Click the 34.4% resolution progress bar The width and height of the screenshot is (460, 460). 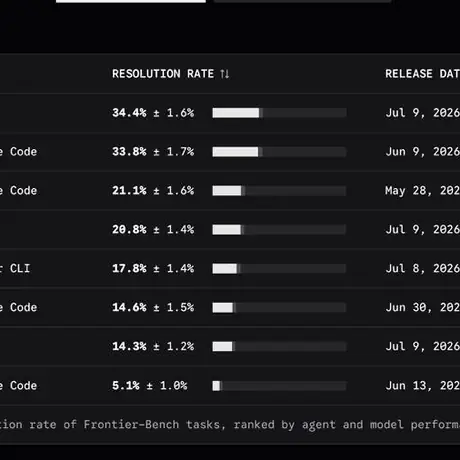(x=279, y=113)
